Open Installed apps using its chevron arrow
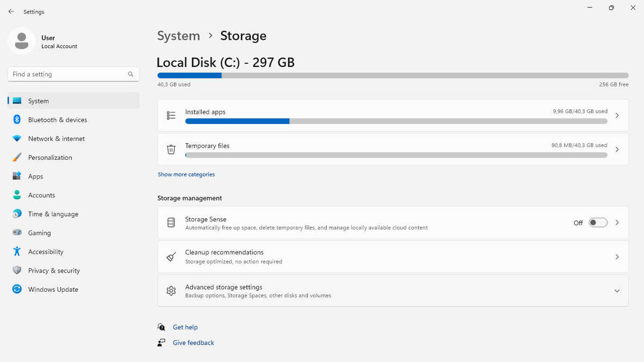644x362 pixels. click(x=617, y=115)
